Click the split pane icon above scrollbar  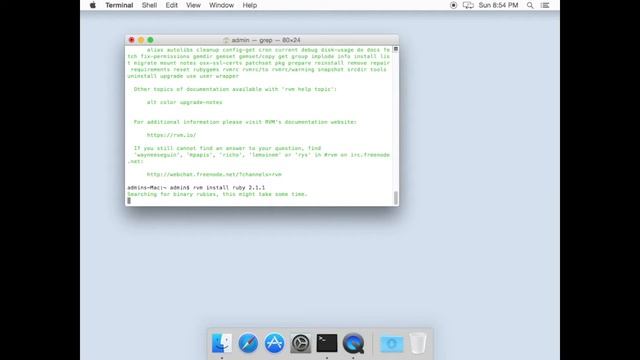tap(396, 49)
